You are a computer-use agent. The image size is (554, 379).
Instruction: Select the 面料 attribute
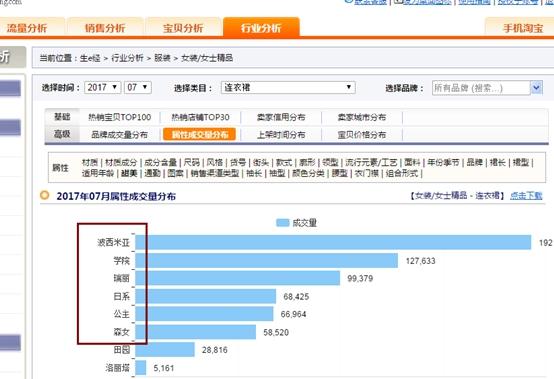[x=412, y=162]
